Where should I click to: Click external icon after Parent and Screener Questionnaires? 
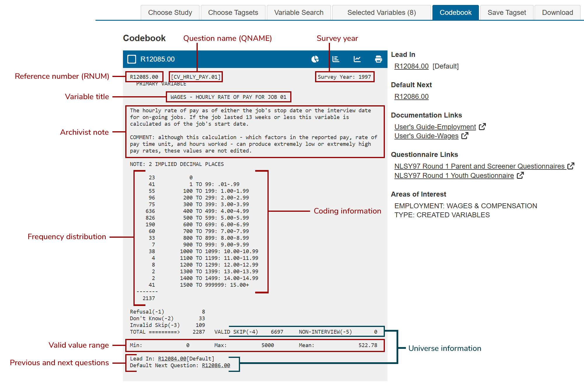coord(571,166)
